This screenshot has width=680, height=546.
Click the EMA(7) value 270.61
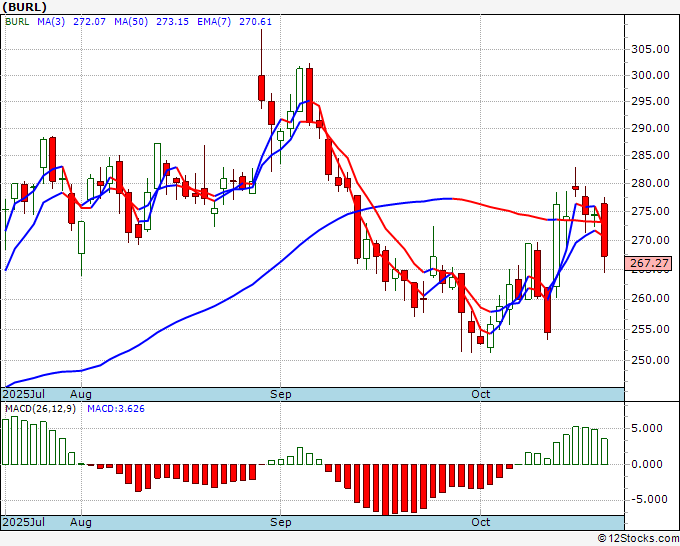click(255, 22)
